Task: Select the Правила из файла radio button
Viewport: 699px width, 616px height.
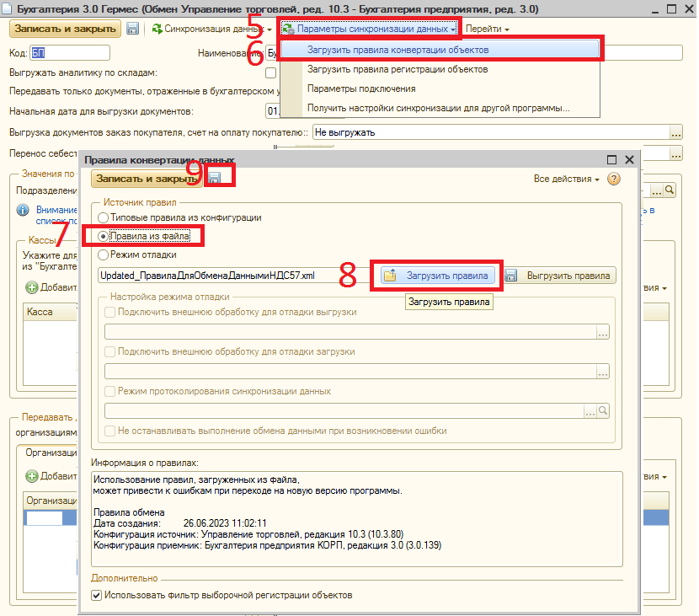Action: coord(103,236)
